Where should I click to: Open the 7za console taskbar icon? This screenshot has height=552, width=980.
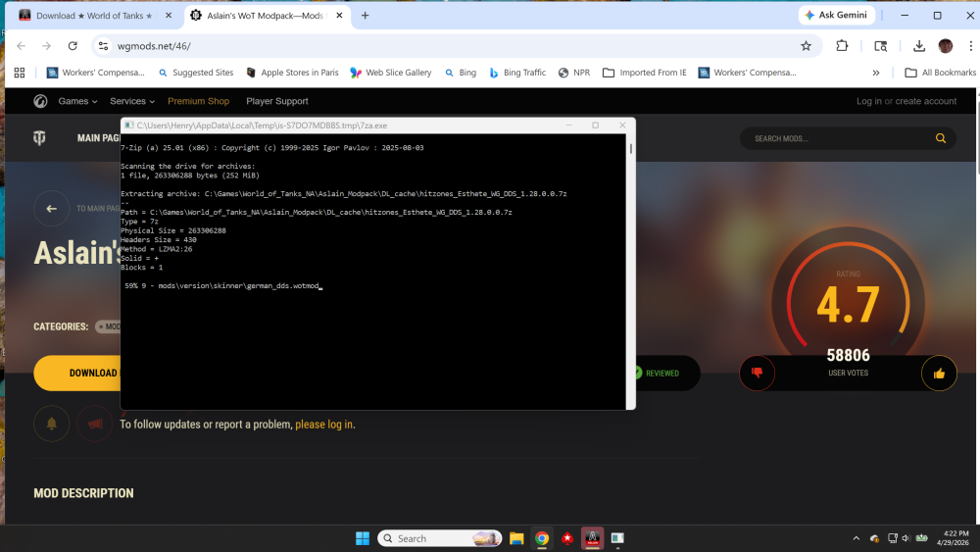(617, 538)
